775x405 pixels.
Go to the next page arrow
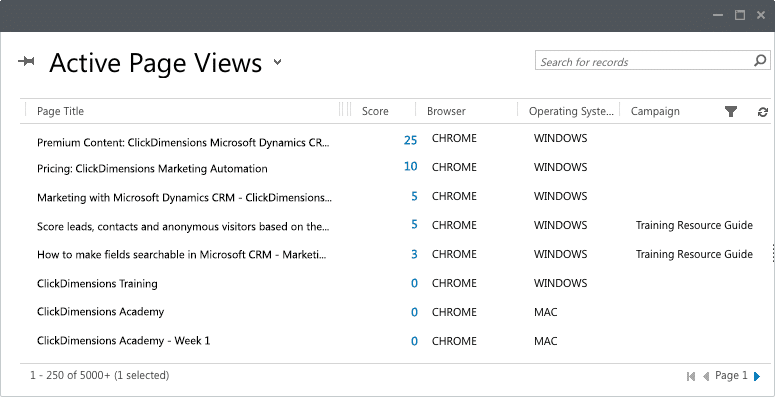[x=757, y=376]
